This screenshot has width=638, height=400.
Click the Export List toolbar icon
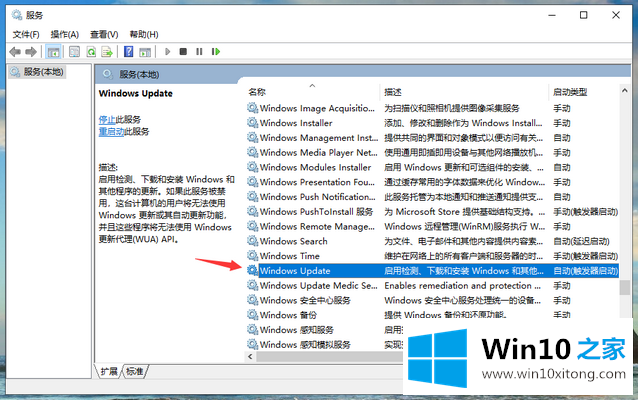pos(107,51)
